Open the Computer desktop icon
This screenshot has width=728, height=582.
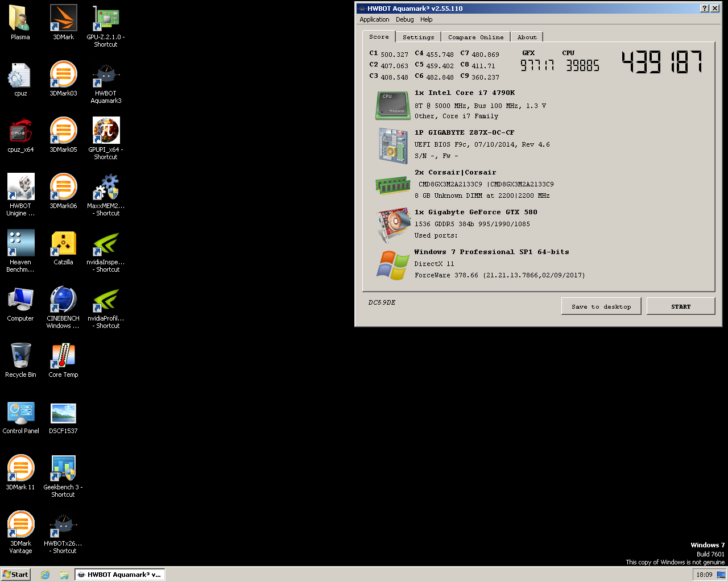20,304
